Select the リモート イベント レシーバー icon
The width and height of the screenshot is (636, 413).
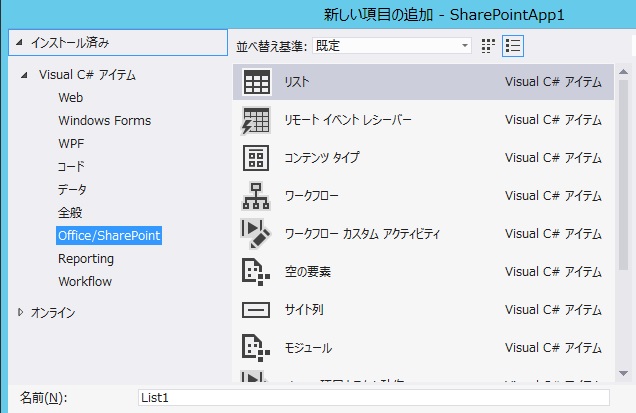(256, 120)
